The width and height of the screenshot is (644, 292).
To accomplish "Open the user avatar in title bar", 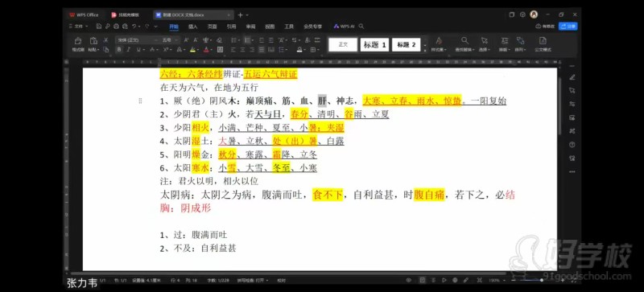I will 534,14.
